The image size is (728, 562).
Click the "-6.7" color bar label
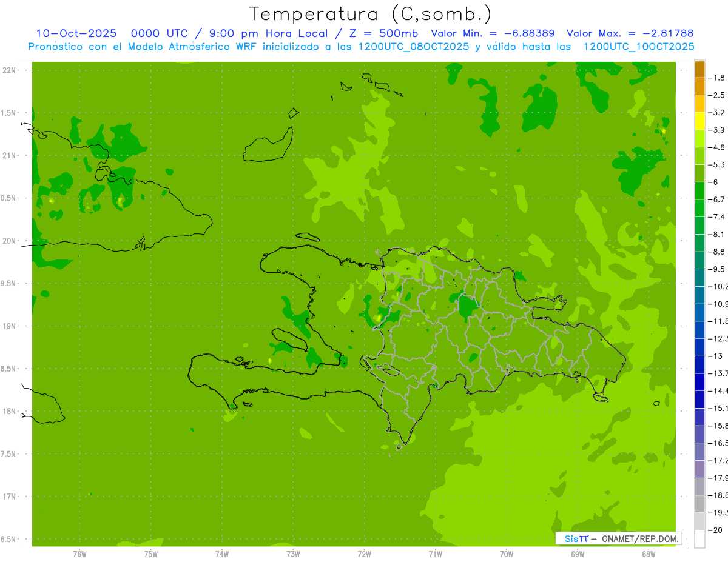coord(718,199)
